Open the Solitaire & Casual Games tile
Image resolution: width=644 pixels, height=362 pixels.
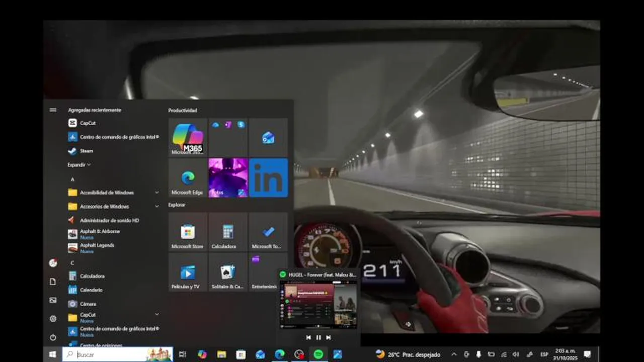click(228, 272)
